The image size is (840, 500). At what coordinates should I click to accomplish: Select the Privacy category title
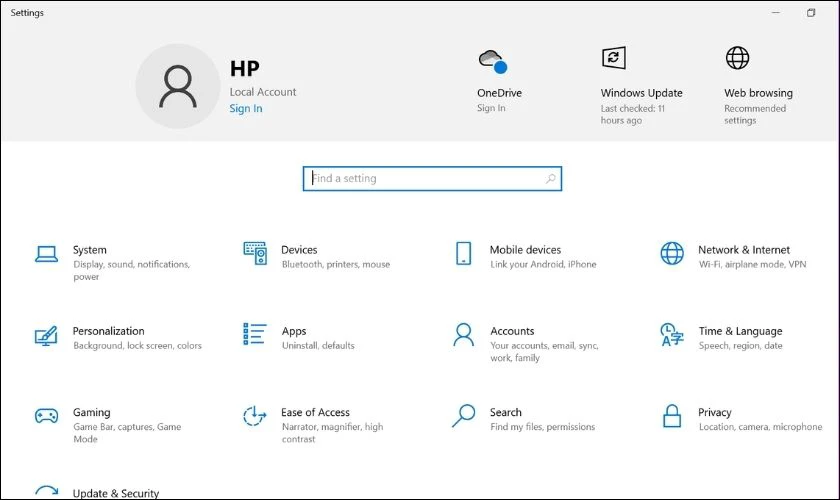click(715, 413)
